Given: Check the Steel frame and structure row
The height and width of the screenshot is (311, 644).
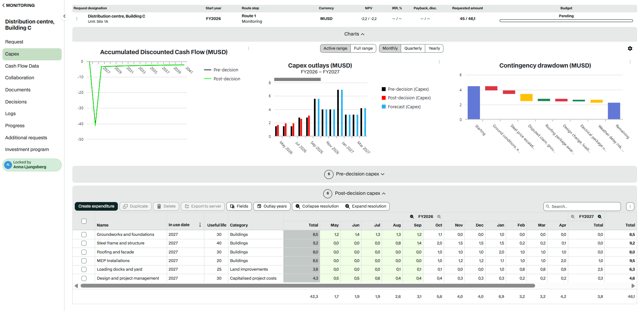Looking at the screenshot, I should pyautogui.click(x=84, y=243).
